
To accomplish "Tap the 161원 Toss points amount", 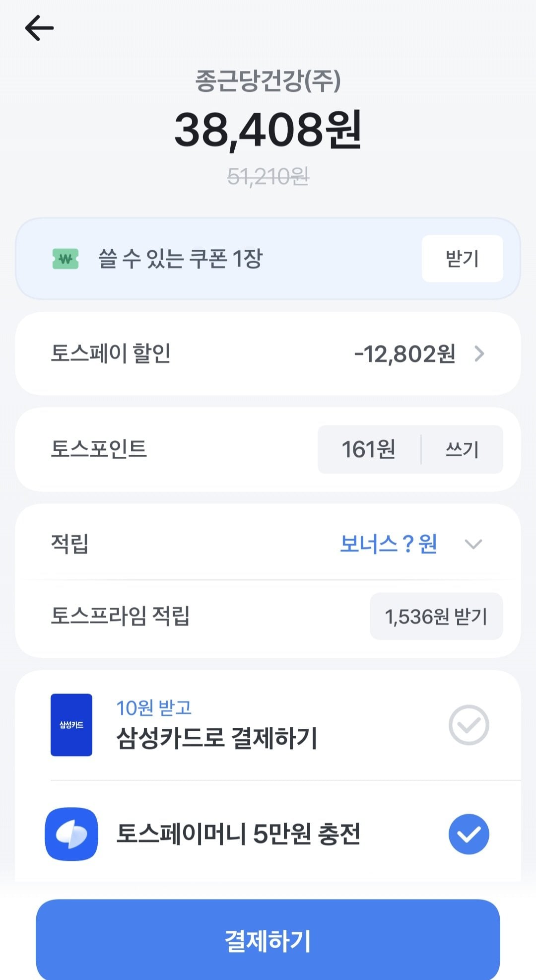I will 368,449.
